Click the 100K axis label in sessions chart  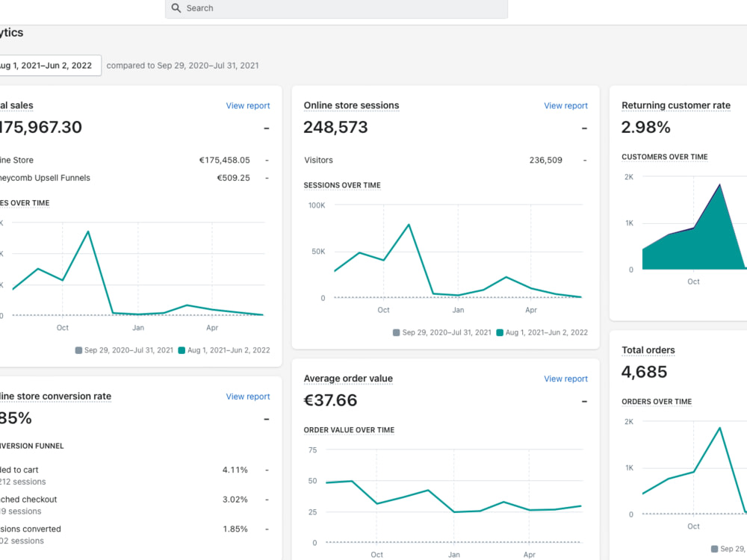[x=316, y=206]
